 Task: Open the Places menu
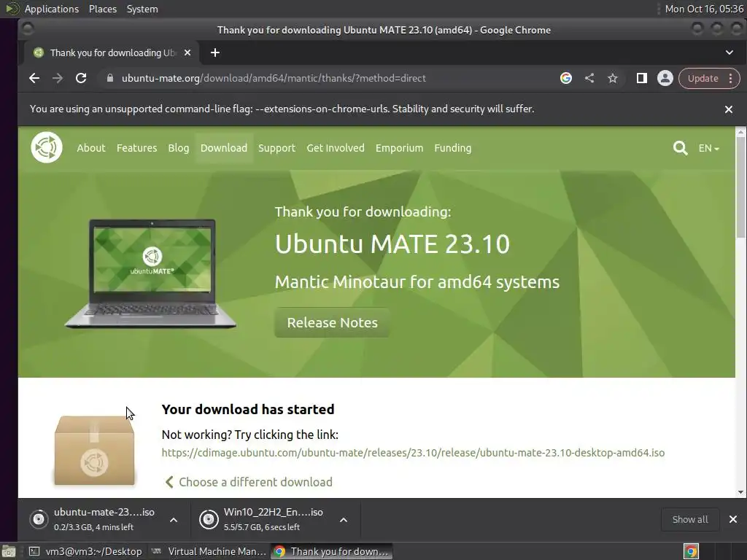(x=102, y=9)
